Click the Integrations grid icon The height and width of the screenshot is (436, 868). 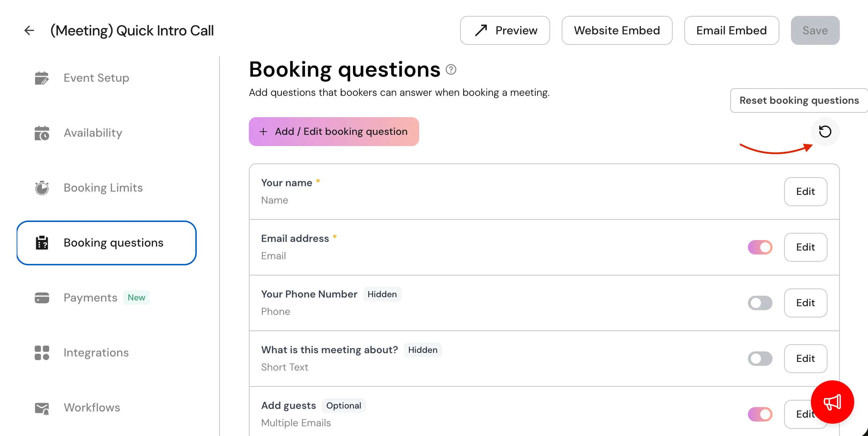[x=42, y=353]
